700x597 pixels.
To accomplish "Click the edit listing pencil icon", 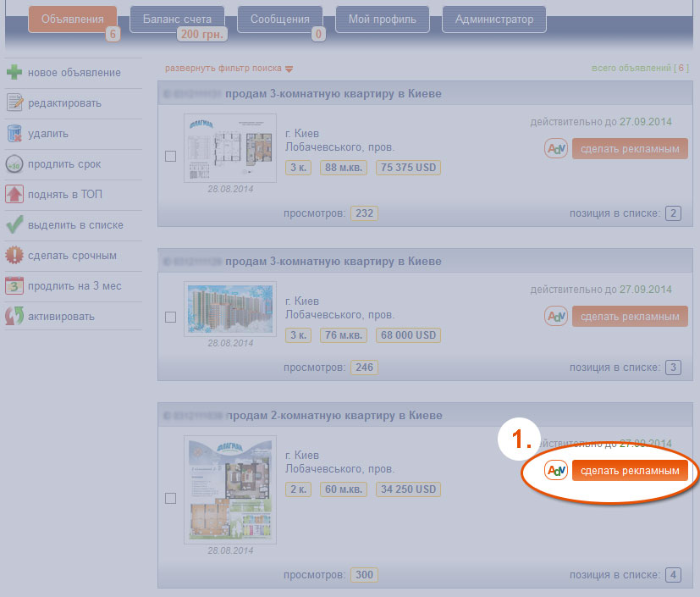I will (x=14, y=103).
